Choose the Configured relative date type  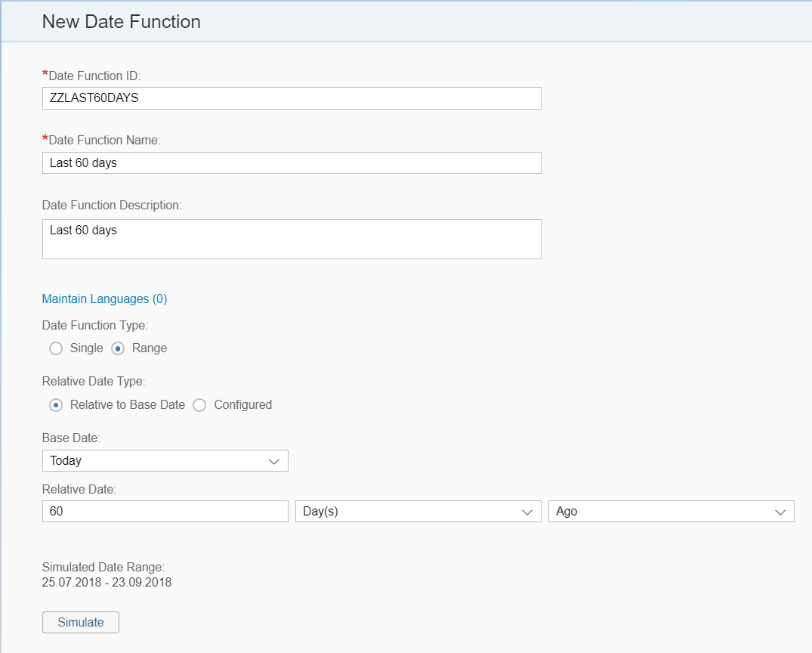199,405
